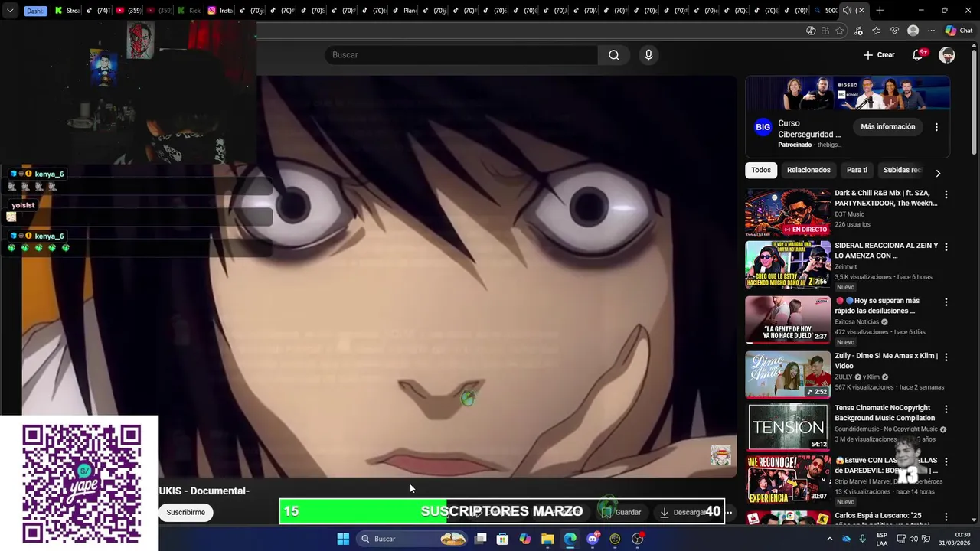Click the Microsoft Edge taskbar icon
Image resolution: width=980 pixels, height=551 pixels.
click(570, 539)
